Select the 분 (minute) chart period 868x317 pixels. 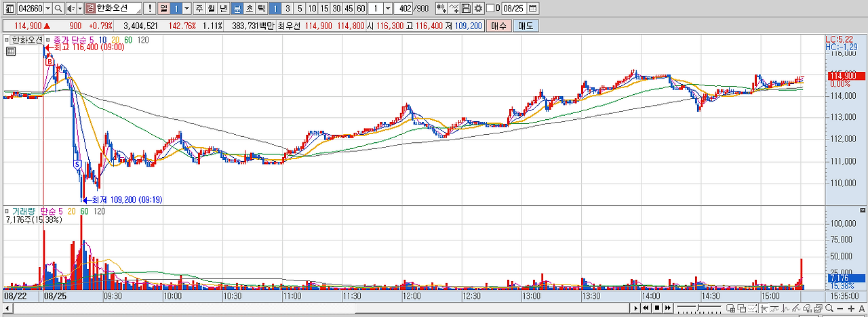pos(237,8)
